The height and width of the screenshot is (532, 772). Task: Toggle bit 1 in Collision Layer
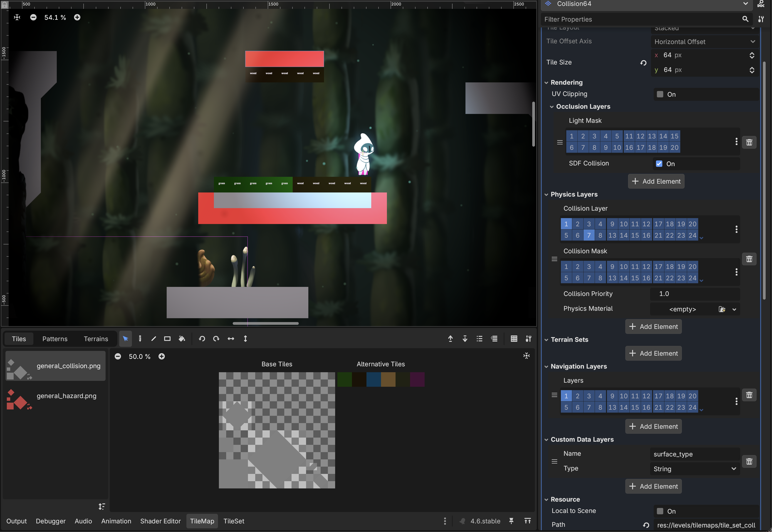click(566, 224)
